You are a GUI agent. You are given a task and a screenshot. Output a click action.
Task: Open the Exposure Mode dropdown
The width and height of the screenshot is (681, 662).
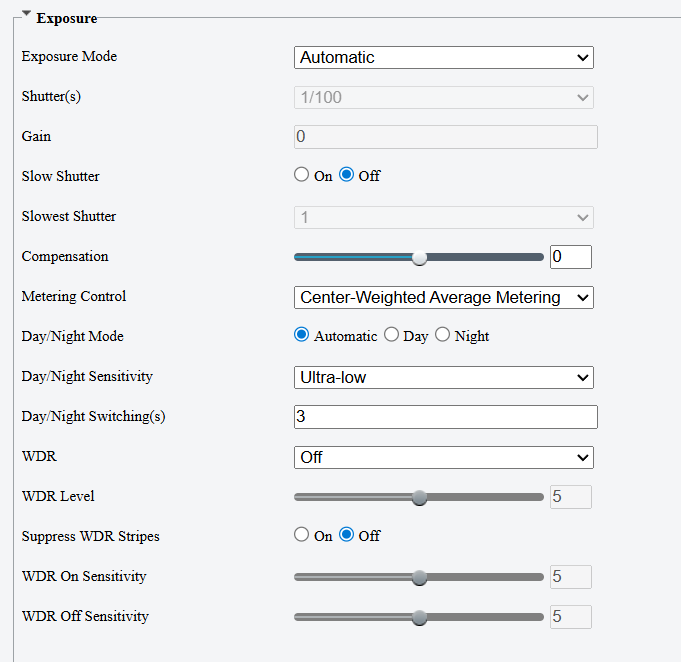pos(443,58)
